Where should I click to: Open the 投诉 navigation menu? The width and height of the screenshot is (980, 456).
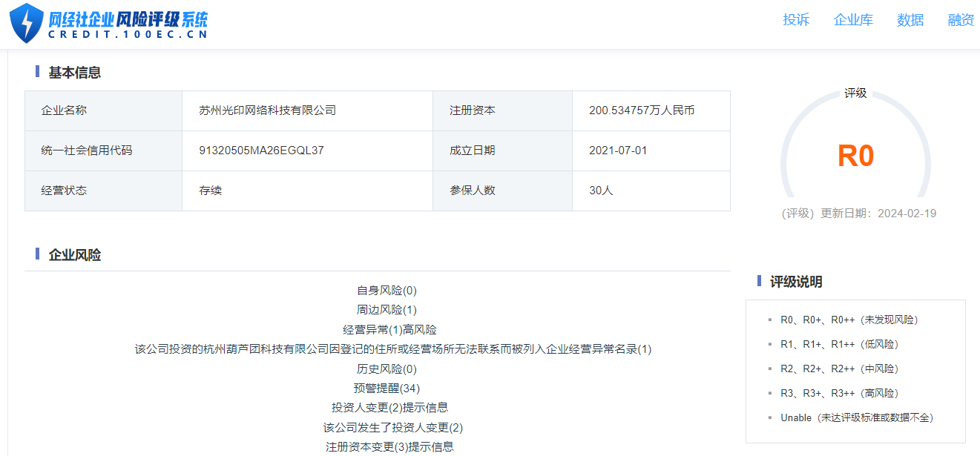tap(796, 20)
